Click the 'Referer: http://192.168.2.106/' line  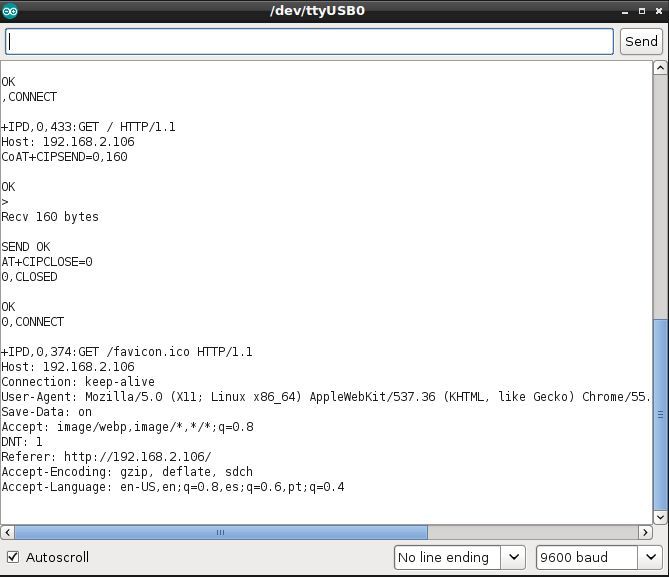106,457
